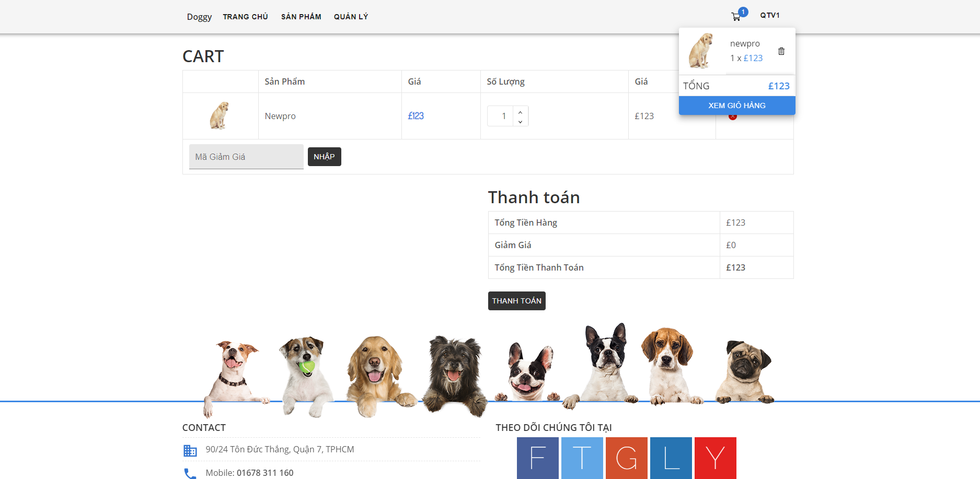Open the Newpro product link
The image size is (980, 479).
pyautogui.click(x=280, y=116)
